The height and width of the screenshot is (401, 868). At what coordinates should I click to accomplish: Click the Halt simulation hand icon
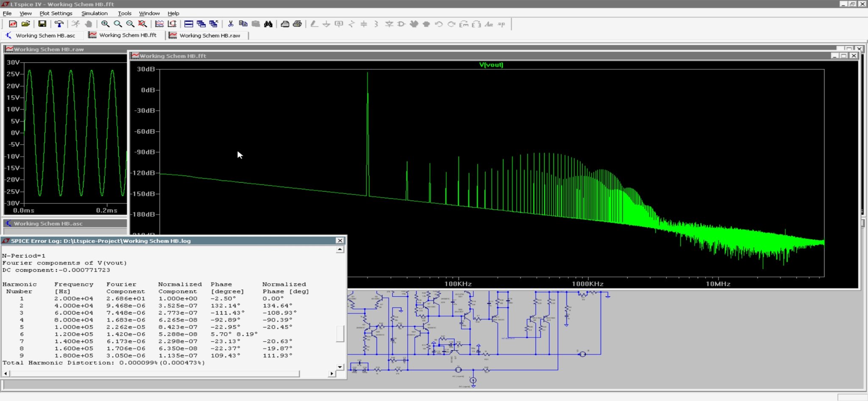click(x=88, y=24)
